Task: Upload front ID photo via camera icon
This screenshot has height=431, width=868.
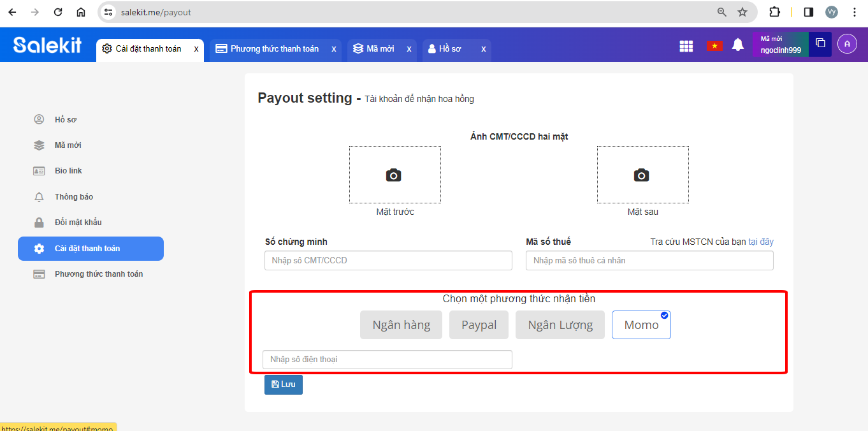Action: coord(394,175)
